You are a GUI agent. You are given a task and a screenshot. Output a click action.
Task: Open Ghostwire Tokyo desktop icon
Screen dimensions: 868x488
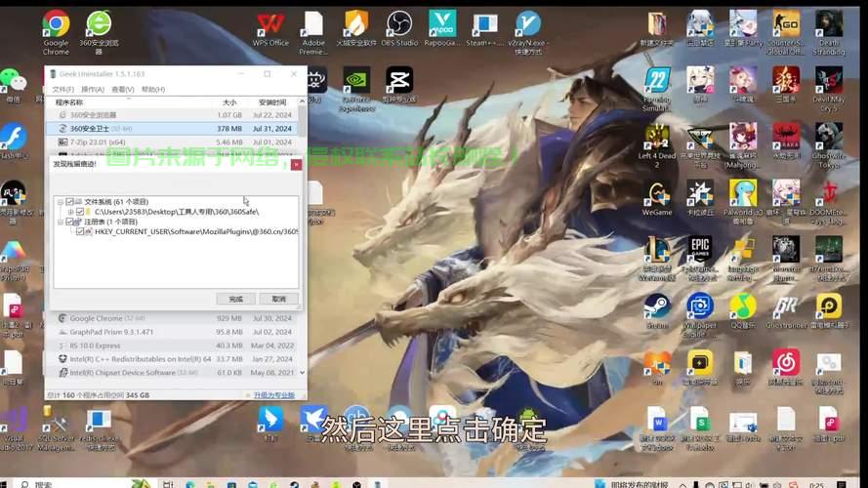(829, 146)
